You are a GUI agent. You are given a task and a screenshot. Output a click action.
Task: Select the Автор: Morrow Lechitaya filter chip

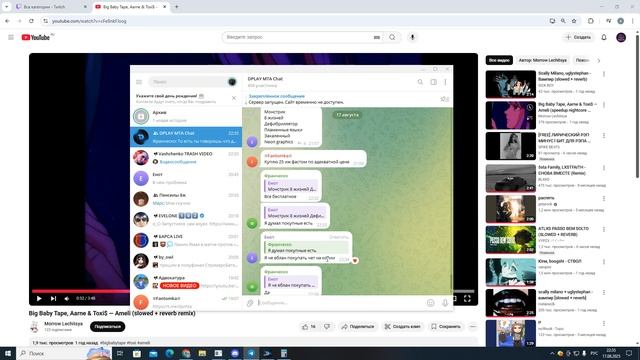coord(542,60)
